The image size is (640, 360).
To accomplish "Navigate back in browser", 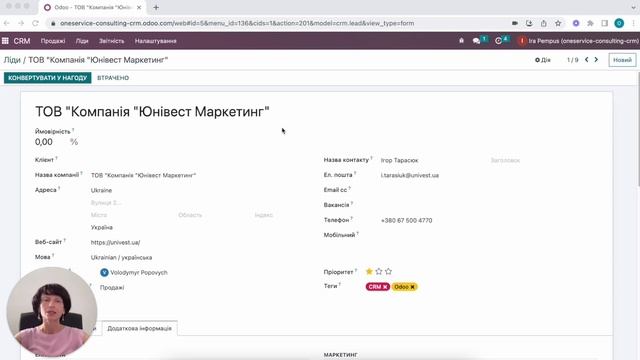I will pyautogui.click(x=7, y=23).
